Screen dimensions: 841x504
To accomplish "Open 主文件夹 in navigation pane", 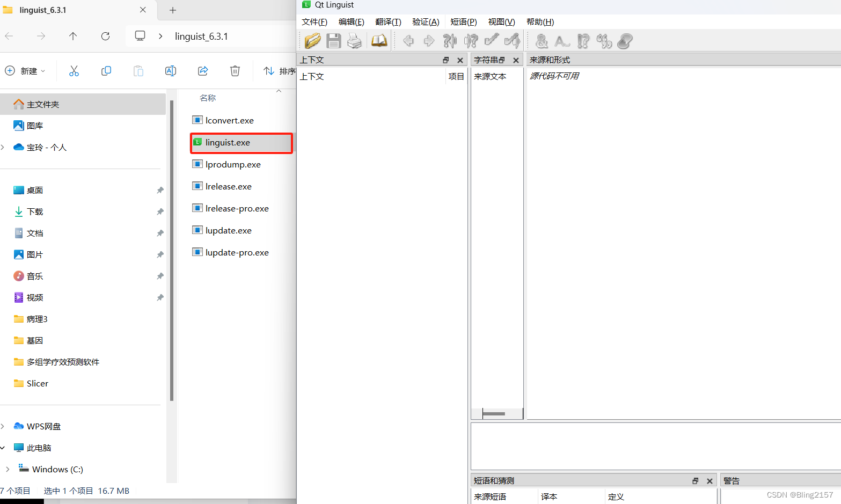I will click(83, 104).
